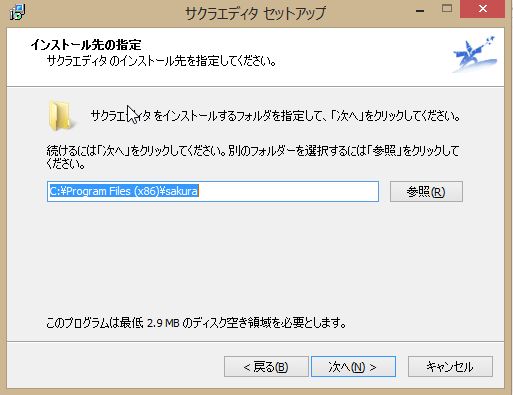Click the text '続けるには「次へ」をクリックしてください'

(136, 151)
